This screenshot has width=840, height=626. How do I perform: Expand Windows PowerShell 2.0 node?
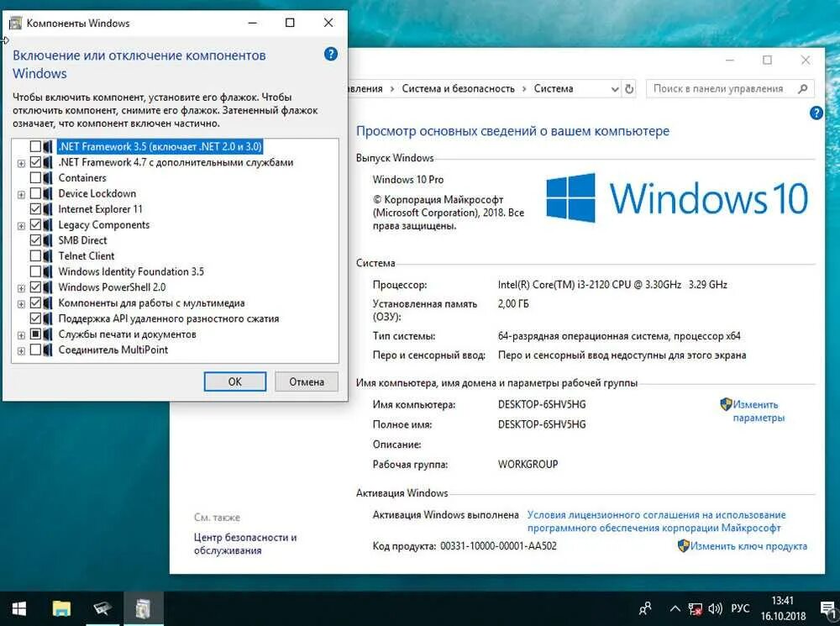[22, 288]
